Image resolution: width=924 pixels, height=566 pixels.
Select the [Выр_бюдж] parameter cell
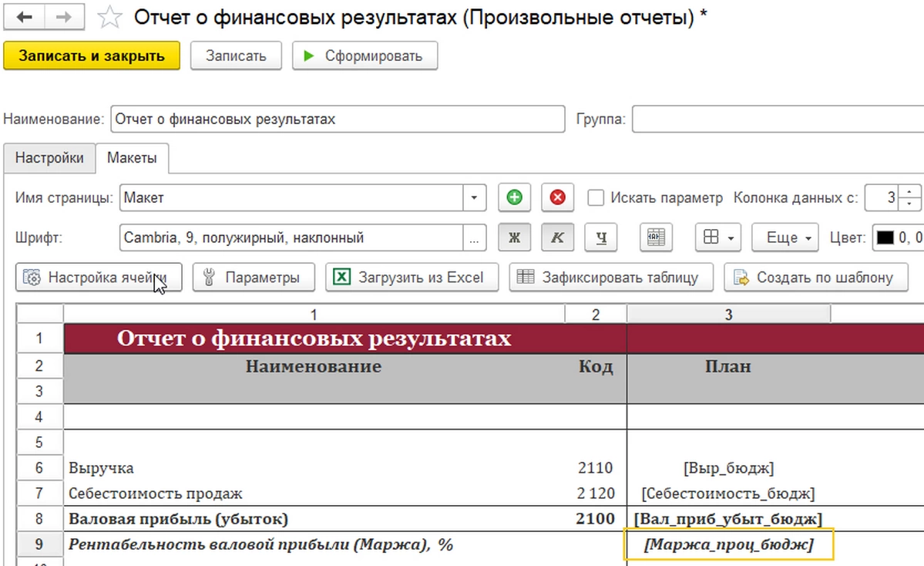point(728,467)
